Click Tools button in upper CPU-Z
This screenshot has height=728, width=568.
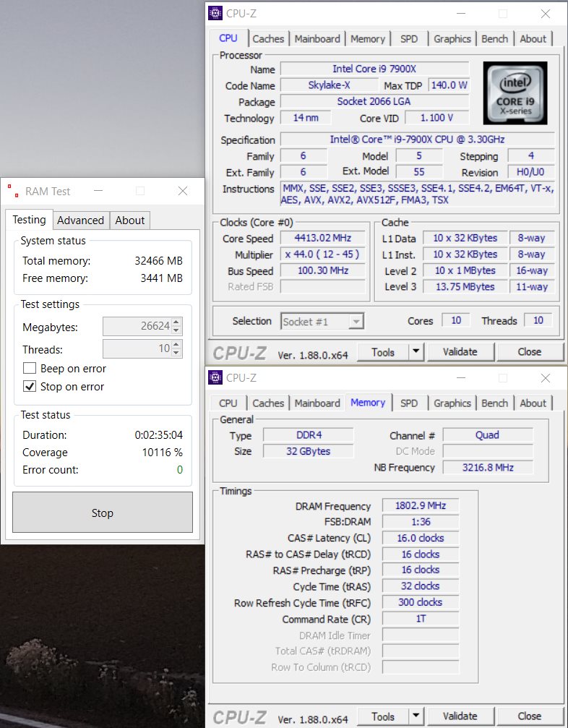tap(383, 352)
